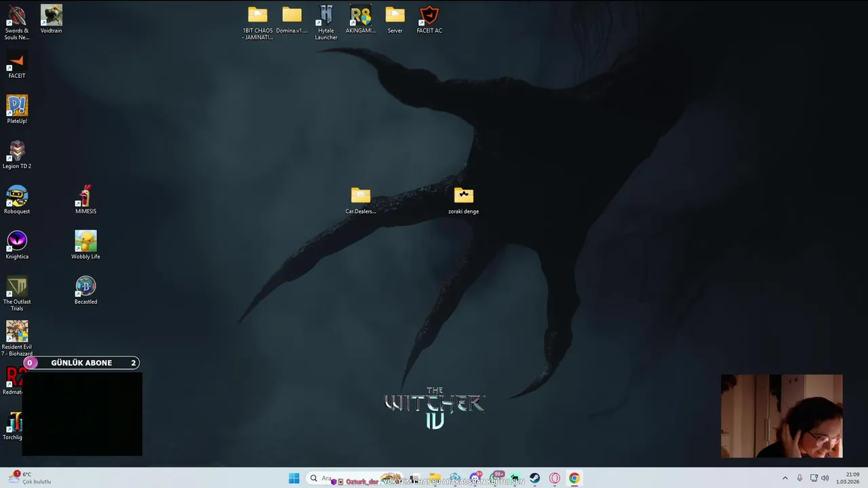Select the AKINGAMI desktop shortcut
This screenshot has width=868, height=488.
(x=361, y=19)
